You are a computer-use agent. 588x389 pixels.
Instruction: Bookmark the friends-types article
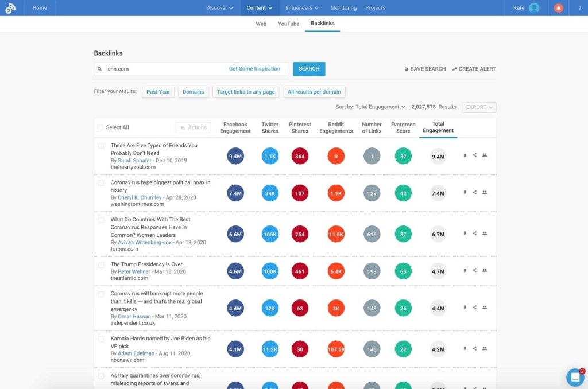tap(465, 155)
